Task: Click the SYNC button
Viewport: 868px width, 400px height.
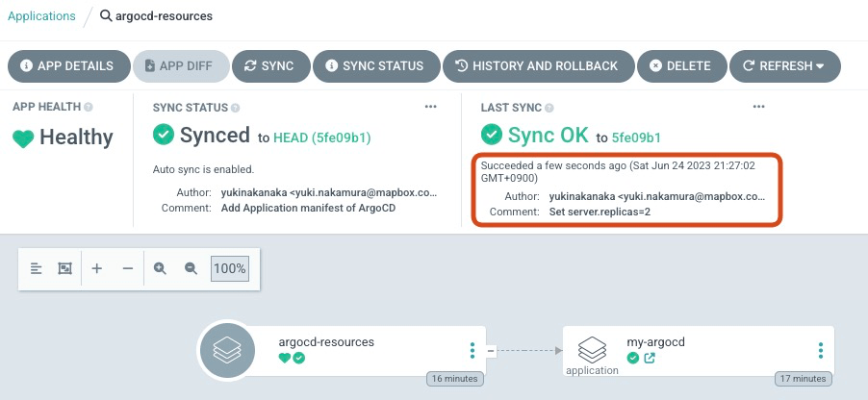Action: pyautogui.click(x=268, y=66)
